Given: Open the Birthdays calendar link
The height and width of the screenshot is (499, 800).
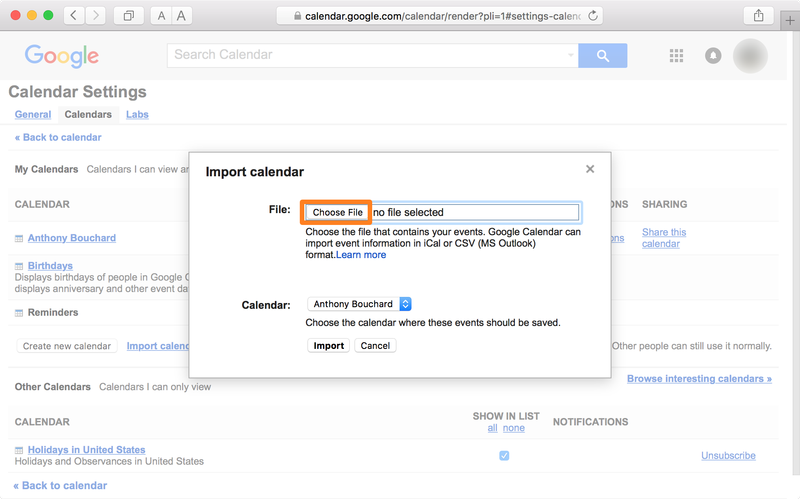Looking at the screenshot, I should point(50,265).
